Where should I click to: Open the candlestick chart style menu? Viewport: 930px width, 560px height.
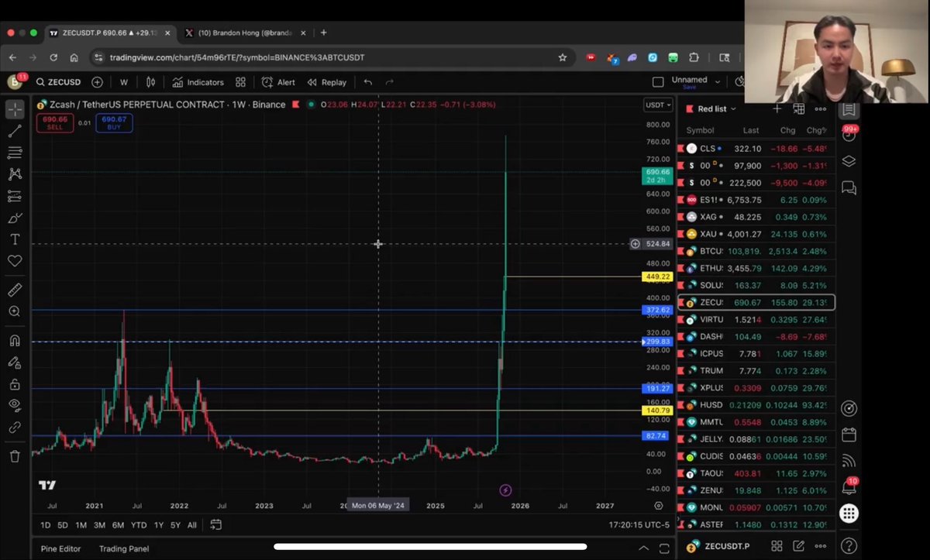[151, 82]
